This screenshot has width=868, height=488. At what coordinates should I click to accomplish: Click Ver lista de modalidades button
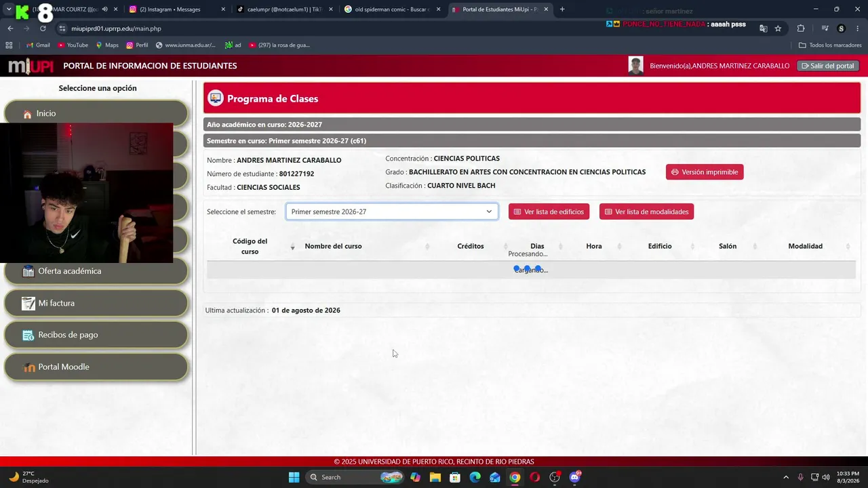click(x=646, y=211)
